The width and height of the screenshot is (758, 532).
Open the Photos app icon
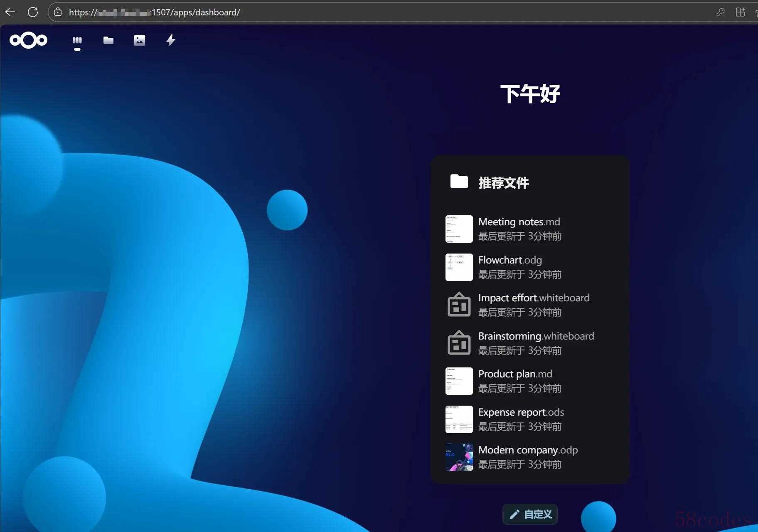(140, 40)
